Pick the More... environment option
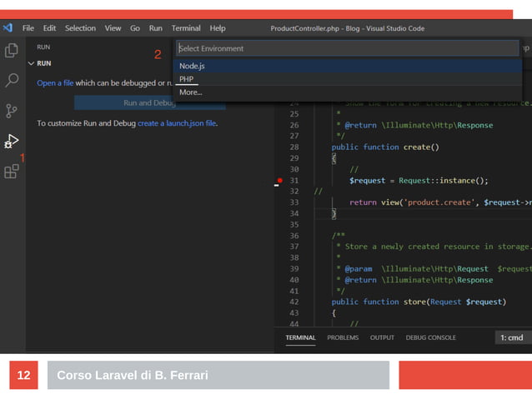The width and height of the screenshot is (532, 399). tap(191, 92)
